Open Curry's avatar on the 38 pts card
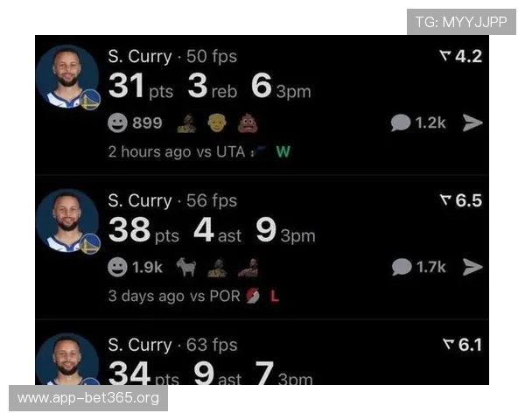This screenshot has height=420, width=525. pos(67,221)
